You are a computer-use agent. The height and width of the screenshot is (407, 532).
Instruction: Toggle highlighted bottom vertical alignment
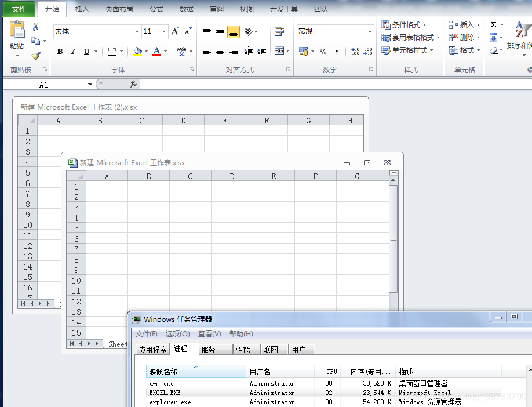(x=234, y=32)
